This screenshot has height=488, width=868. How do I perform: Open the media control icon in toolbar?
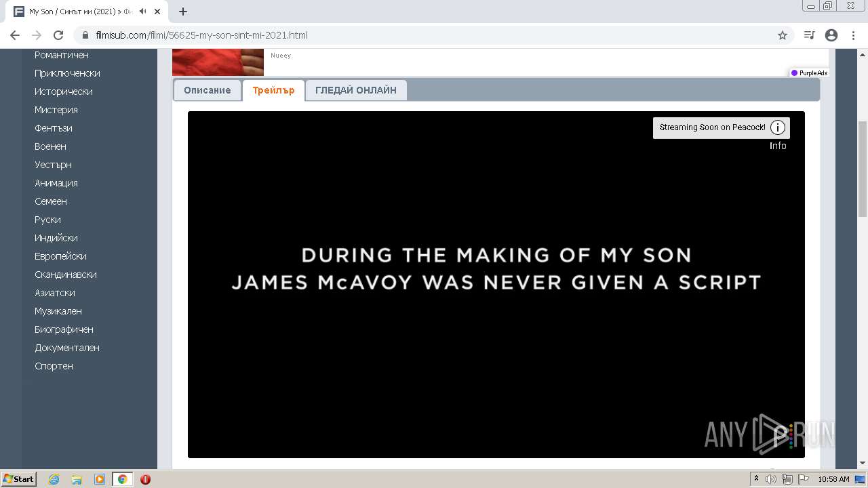809,35
